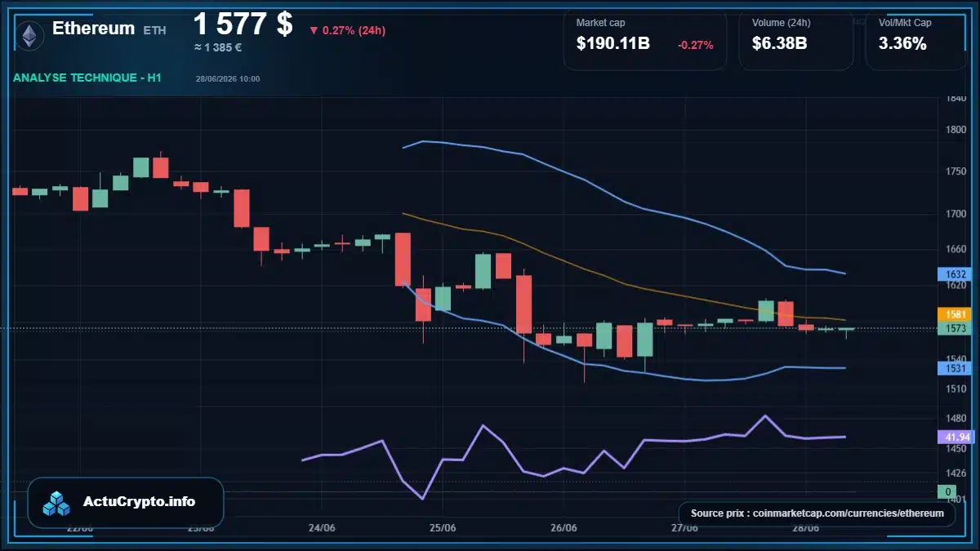Click the 25/06 date axis label
The height and width of the screenshot is (551, 980).
click(442, 527)
